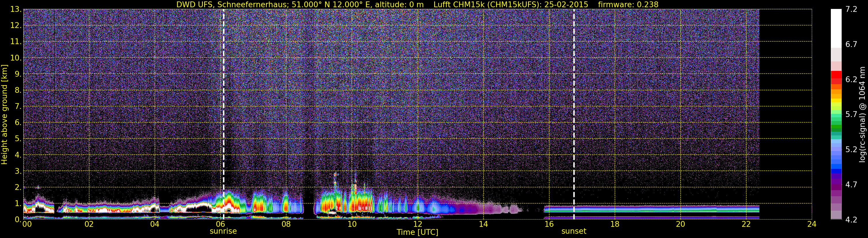Click the '20' time axis tick
868x238 pixels.
[x=680, y=224]
